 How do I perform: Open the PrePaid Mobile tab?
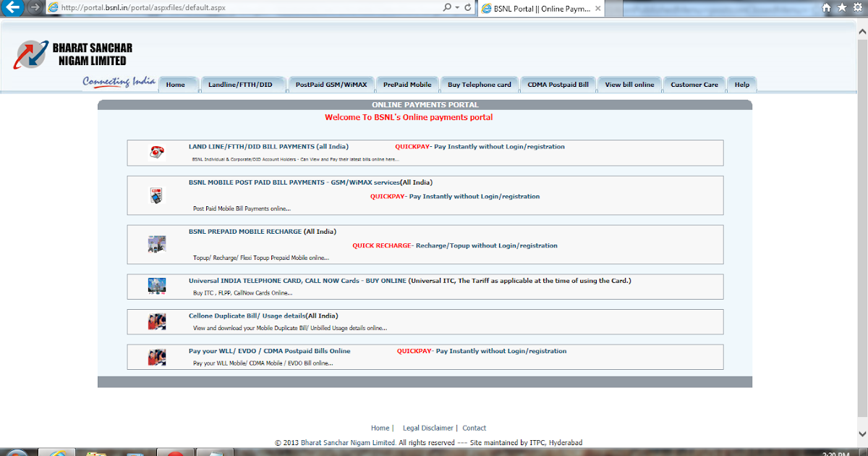coord(407,85)
